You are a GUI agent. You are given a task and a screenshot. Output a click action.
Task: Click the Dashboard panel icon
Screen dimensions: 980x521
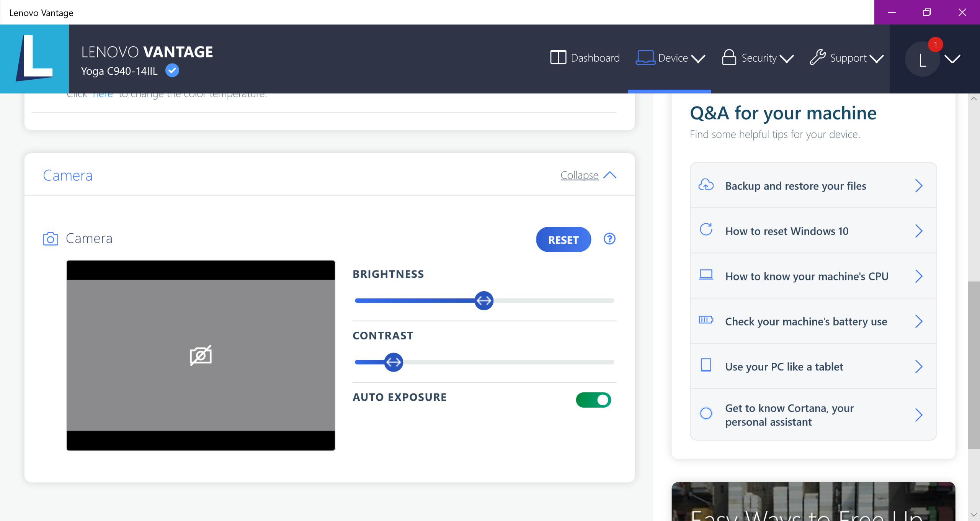[558, 57]
